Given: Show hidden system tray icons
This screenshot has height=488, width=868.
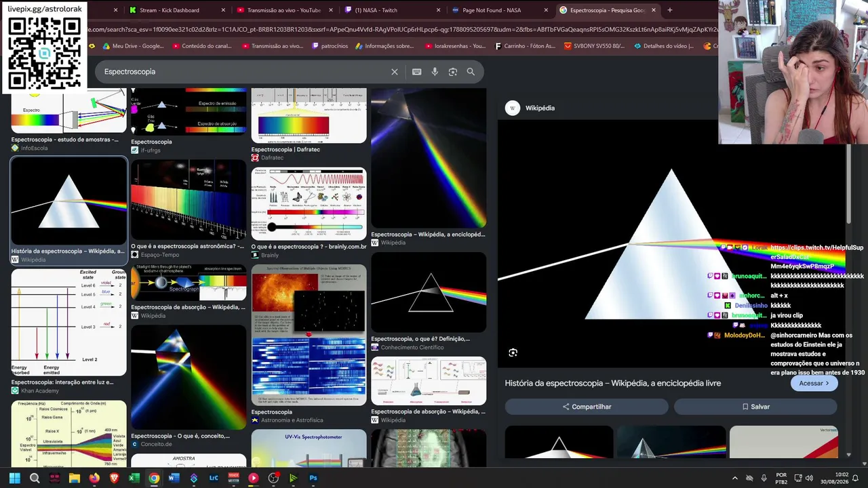Looking at the screenshot, I should [734, 478].
